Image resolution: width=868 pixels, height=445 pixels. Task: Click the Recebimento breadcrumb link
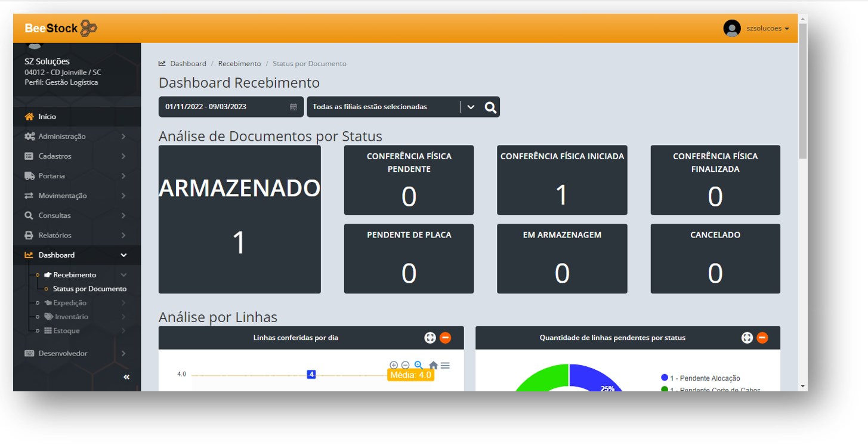[x=239, y=64]
